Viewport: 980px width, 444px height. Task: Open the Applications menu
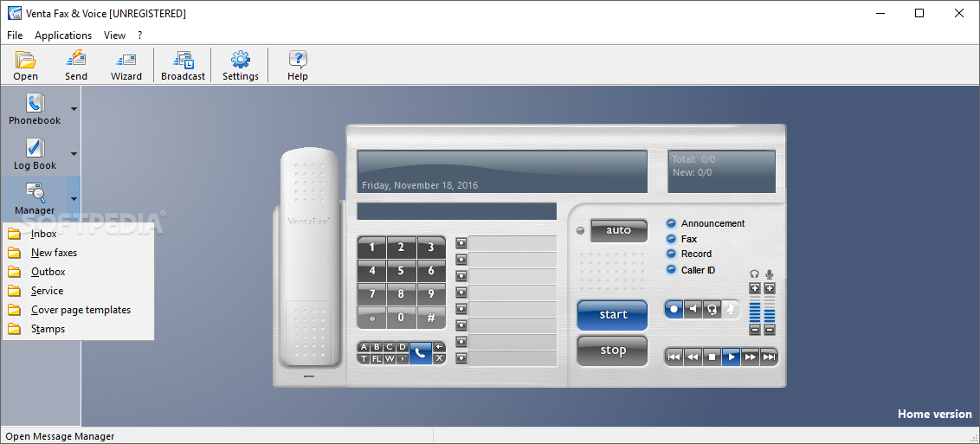(63, 35)
